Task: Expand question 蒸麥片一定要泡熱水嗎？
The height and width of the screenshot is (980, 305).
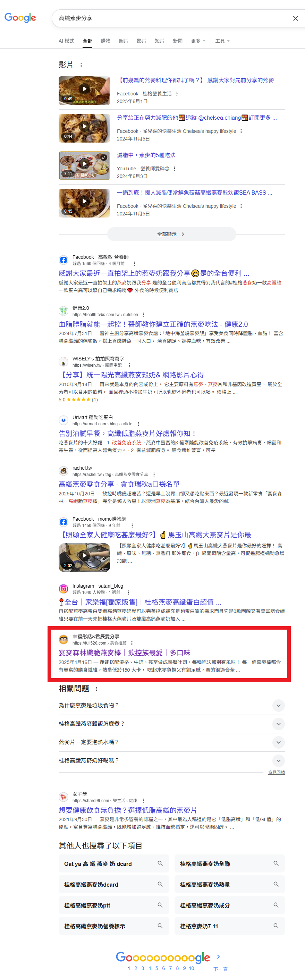Action: pyautogui.click(x=171, y=742)
